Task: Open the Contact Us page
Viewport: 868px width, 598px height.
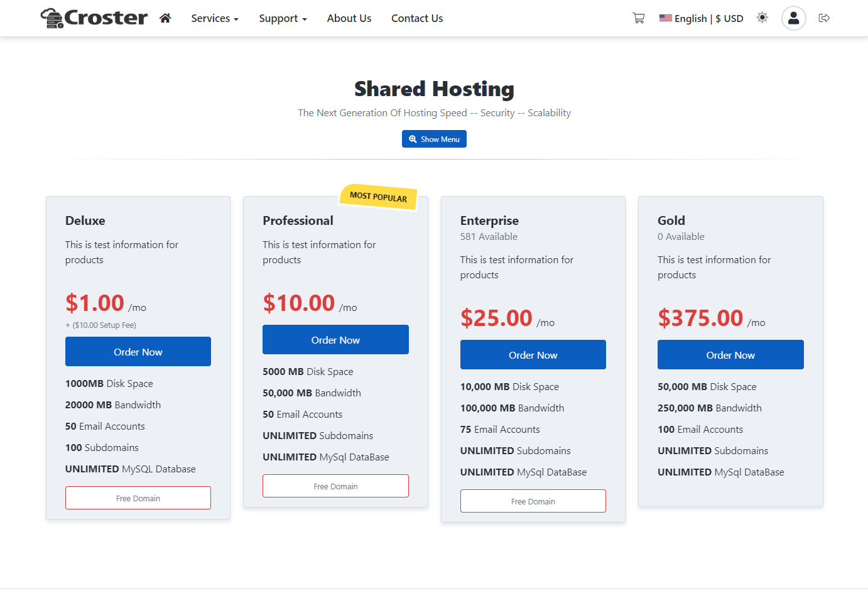Action: pyautogui.click(x=417, y=18)
